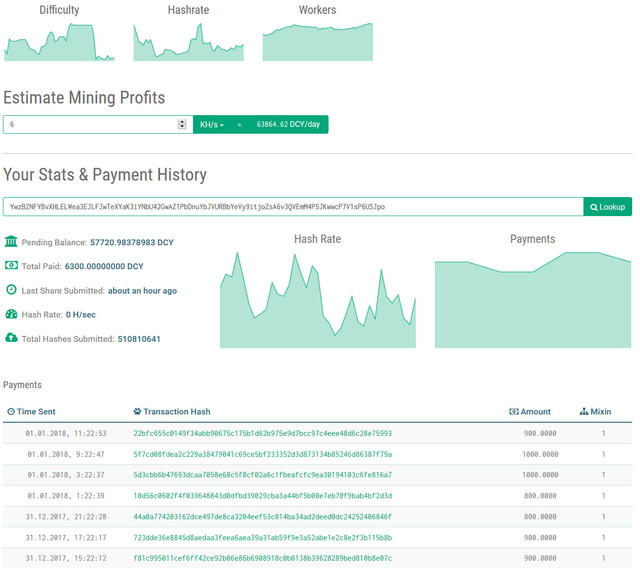The image size is (640, 574).
Task: Click the Amount column header
Action: pyautogui.click(x=530, y=412)
